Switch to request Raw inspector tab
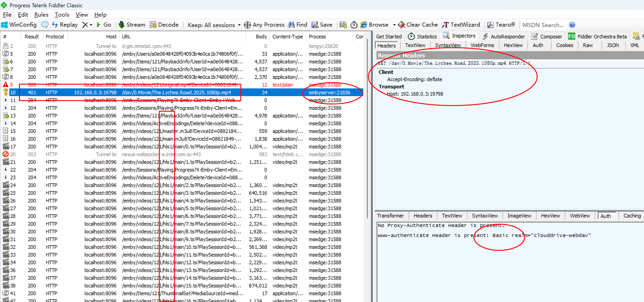Screen dimensions: 644x302 [588, 45]
